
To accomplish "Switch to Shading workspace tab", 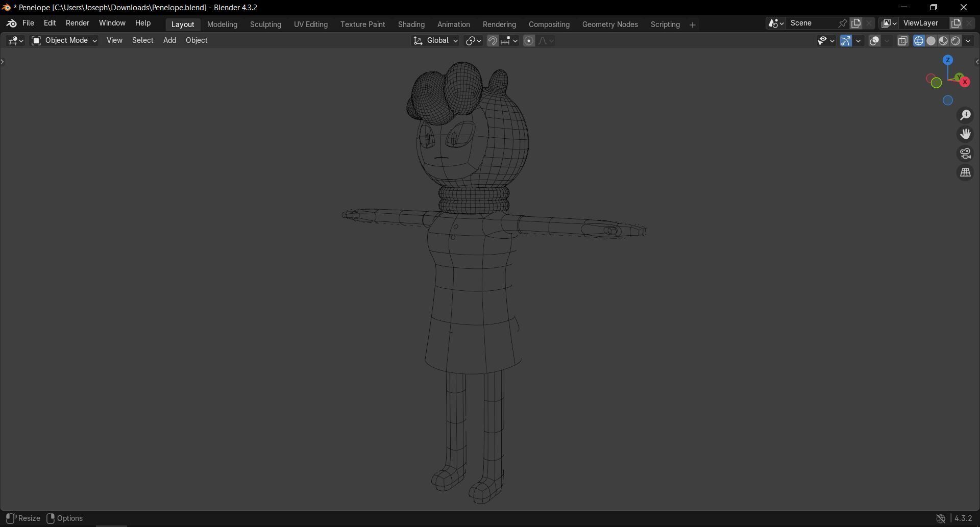I will 411,24.
